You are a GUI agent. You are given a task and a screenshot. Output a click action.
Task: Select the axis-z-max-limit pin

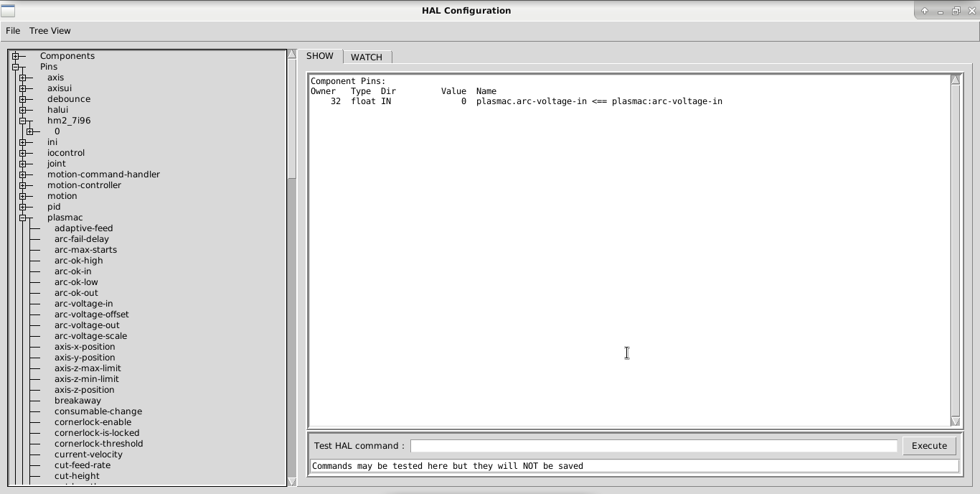pos(88,368)
